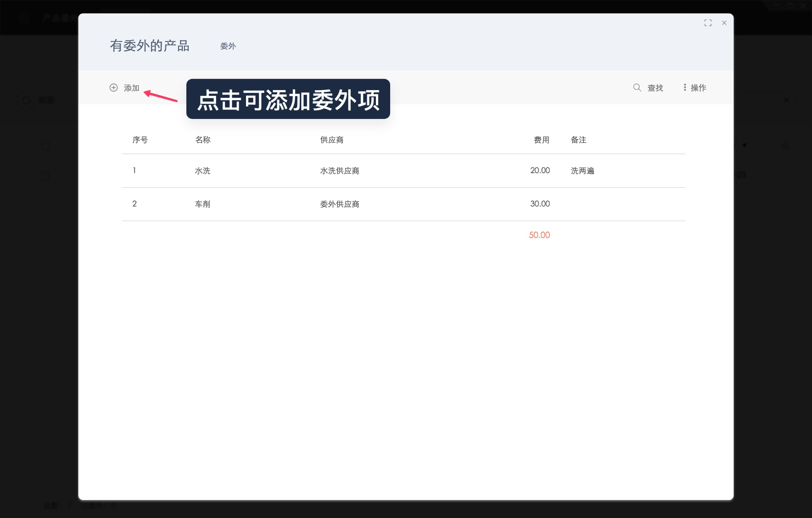This screenshot has width=812, height=518.
Task: Click the fullscreen expand icon of the dialog
Action: coord(708,23)
